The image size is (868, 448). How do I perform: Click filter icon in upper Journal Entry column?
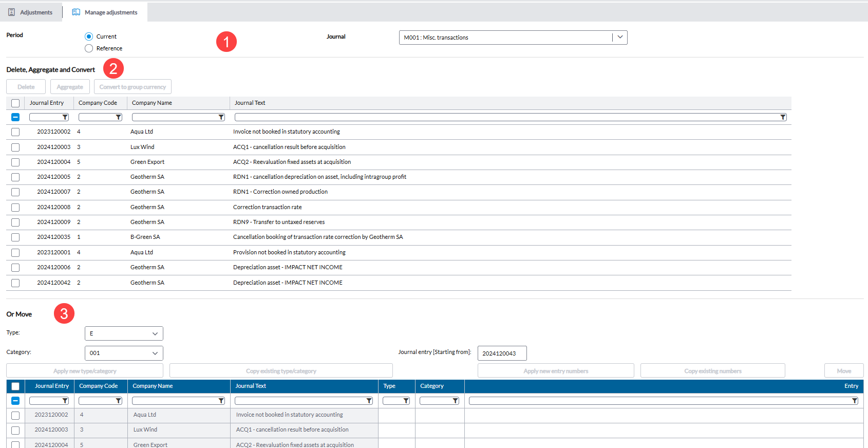click(65, 117)
